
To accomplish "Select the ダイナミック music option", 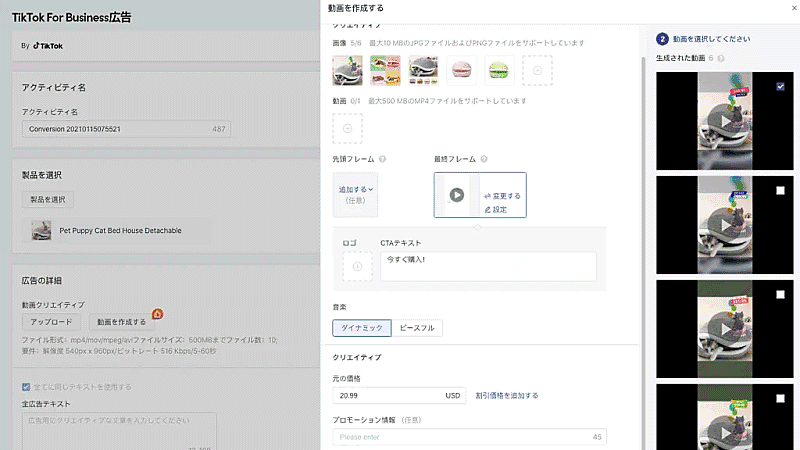I will pyautogui.click(x=361, y=328).
